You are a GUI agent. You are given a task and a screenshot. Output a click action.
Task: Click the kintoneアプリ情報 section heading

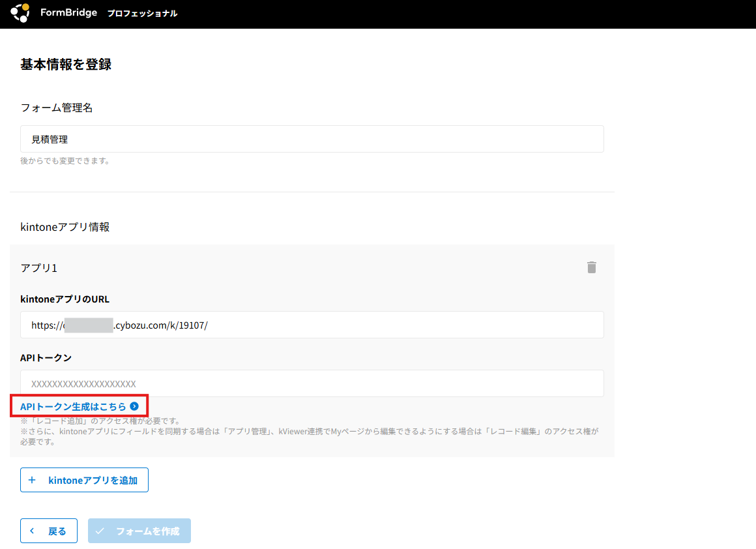click(x=65, y=227)
